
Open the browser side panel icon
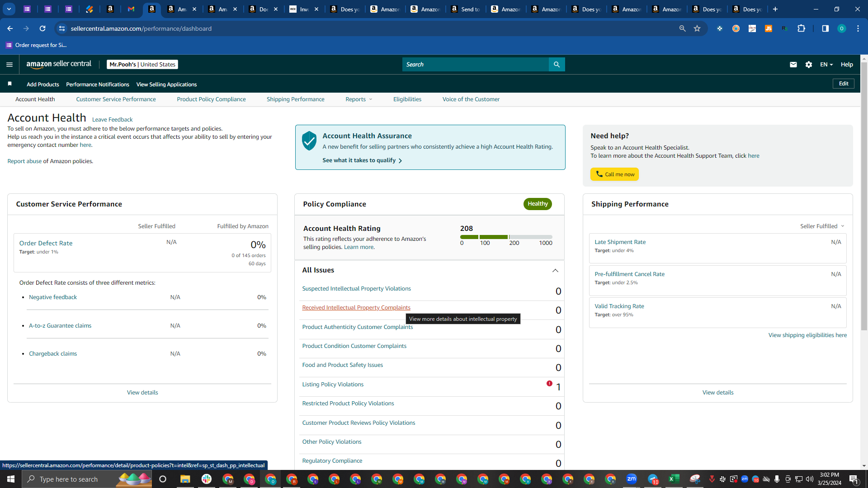tap(825, 28)
